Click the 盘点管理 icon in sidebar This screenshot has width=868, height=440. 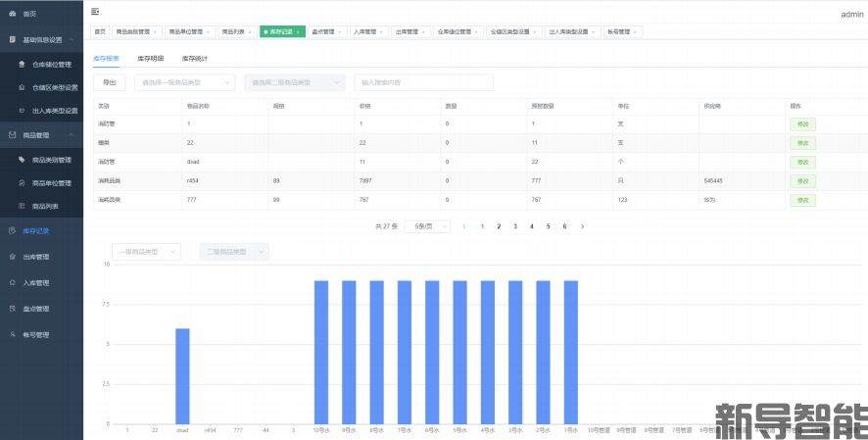click(x=12, y=309)
